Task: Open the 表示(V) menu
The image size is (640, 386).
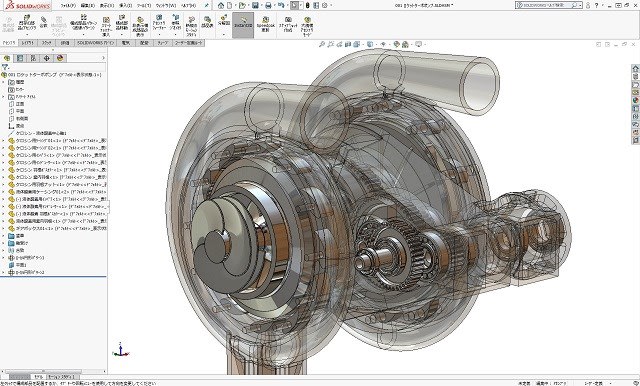Action: [107, 6]
